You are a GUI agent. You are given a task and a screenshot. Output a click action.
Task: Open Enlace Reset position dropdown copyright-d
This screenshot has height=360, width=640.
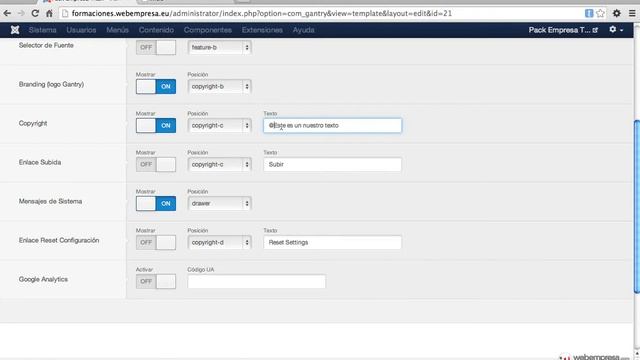coord(220,242)
